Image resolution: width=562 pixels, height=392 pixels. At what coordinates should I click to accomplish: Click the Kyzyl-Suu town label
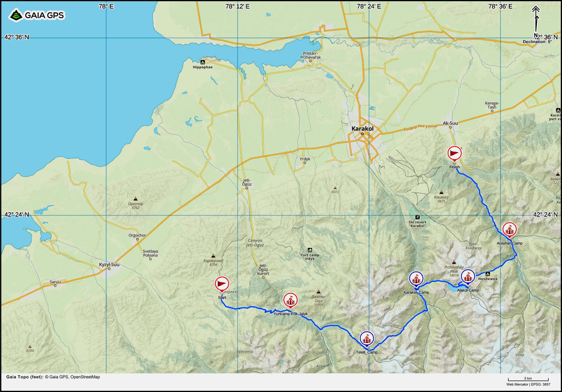point(109,264)
